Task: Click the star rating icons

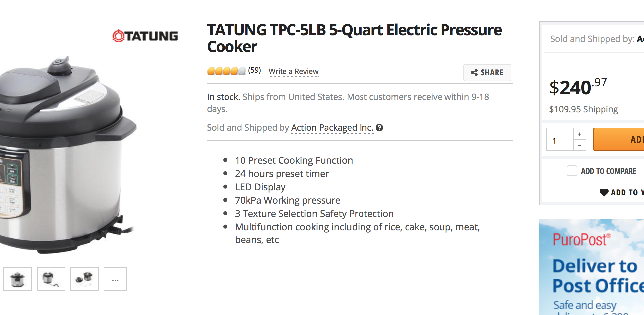Action: click(x=226, y=71)
